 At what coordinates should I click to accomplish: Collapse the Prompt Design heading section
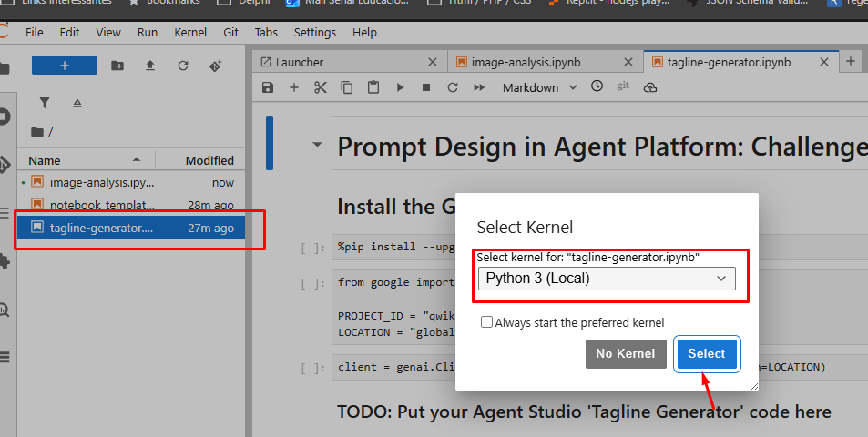pyautogui.click(x=317, y=145)
